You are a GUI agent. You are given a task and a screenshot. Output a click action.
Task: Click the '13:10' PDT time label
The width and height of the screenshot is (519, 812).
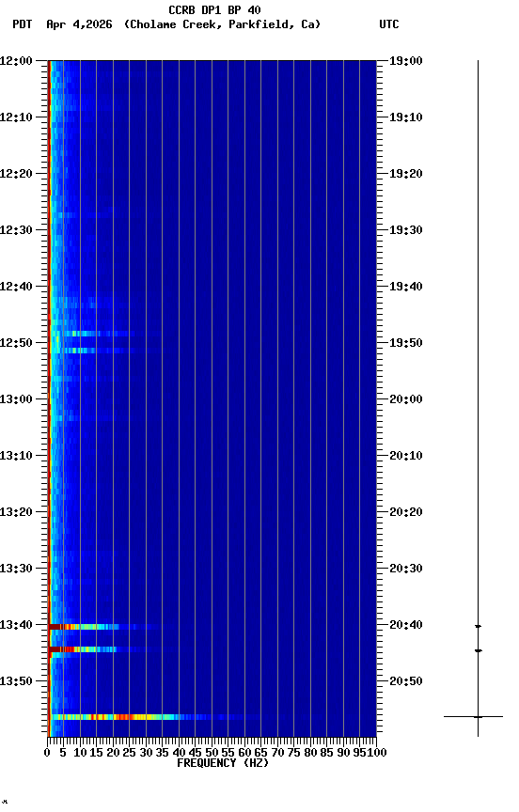[16, 456]
